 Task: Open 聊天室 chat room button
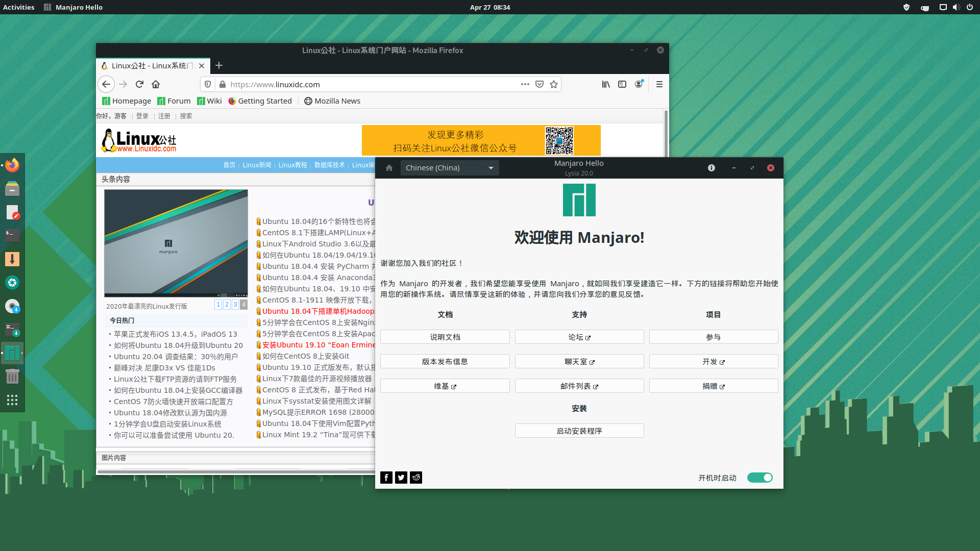click(x=579, y=361)
